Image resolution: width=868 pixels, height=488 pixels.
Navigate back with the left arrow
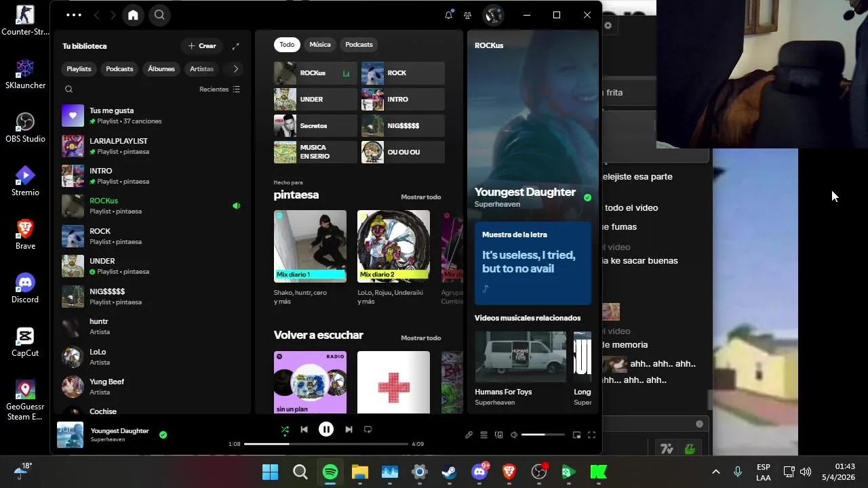coord(96,15)
